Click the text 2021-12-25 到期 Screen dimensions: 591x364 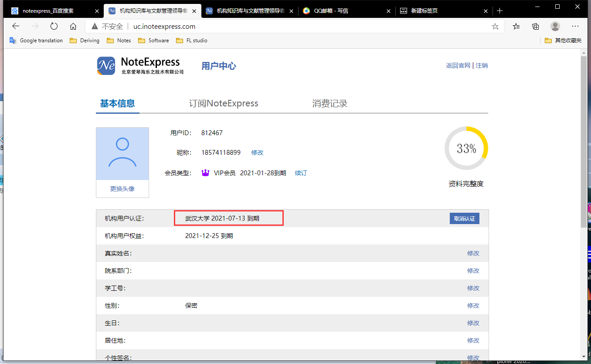coord(209,236)
